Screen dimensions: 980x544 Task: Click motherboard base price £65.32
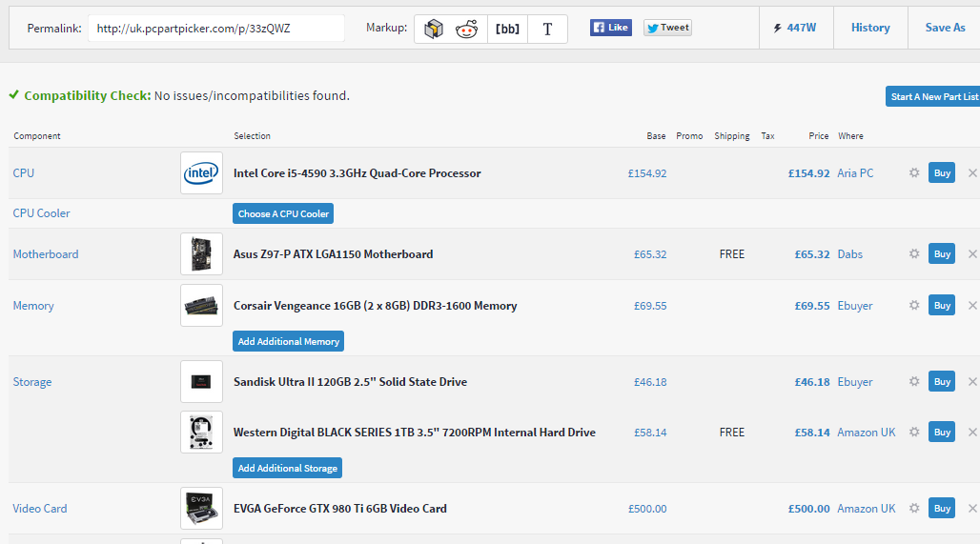pyautogui.click(x=650, y=254)
